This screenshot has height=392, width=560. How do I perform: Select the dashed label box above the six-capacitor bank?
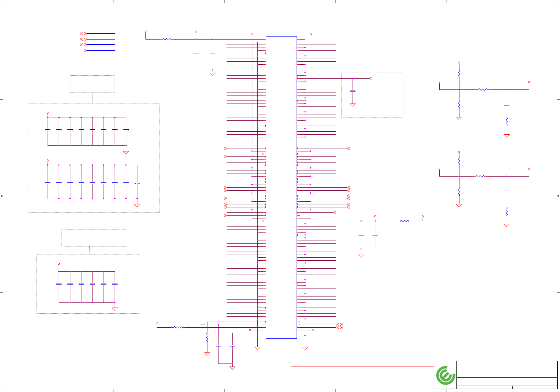pos(94,238)
